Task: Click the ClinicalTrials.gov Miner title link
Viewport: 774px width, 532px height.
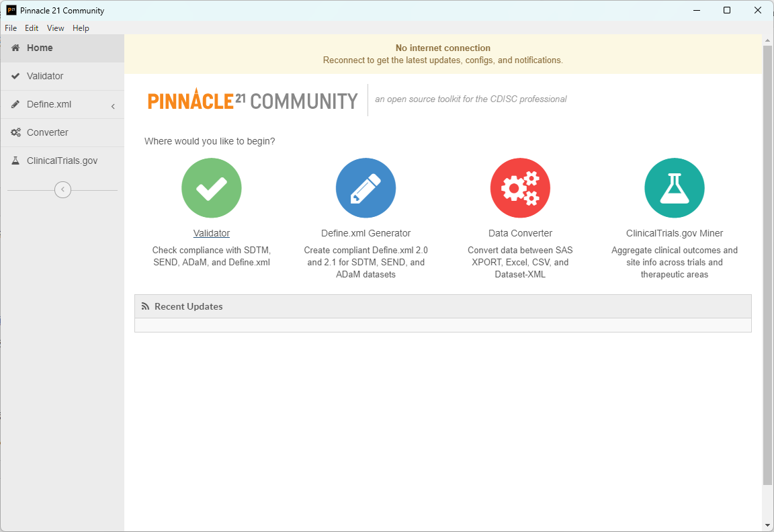Action: tap(675, 233)
